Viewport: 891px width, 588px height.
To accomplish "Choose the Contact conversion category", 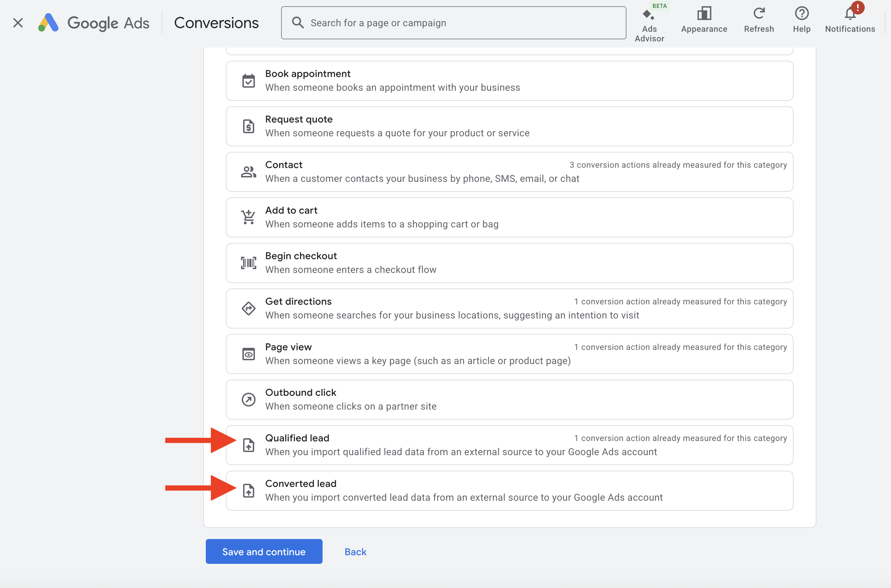I will click(509, 172).
